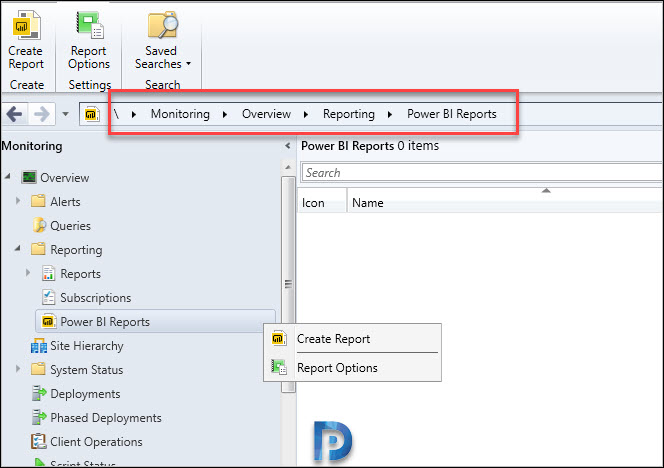Select the Client Operations node icon
664x468 pixels.
click(39, 441)
